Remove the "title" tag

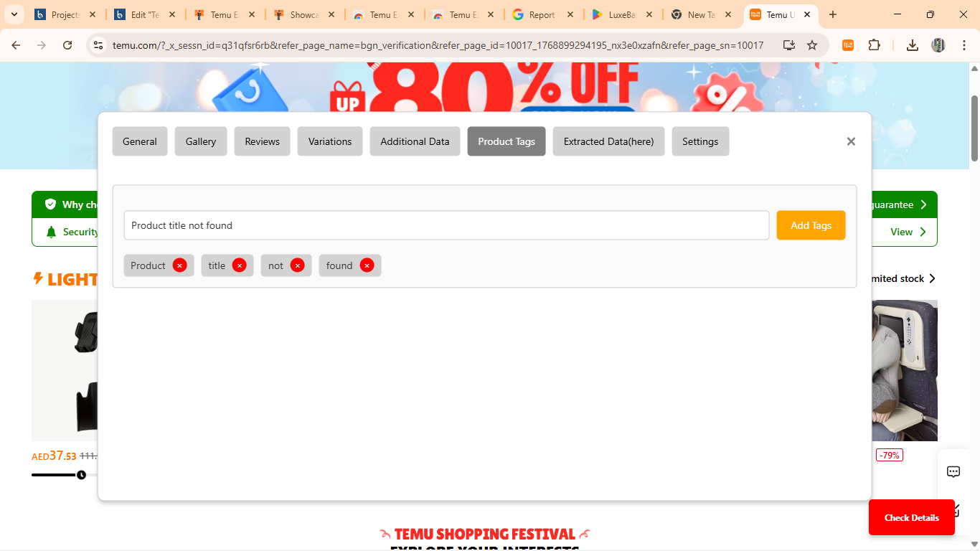240,265
